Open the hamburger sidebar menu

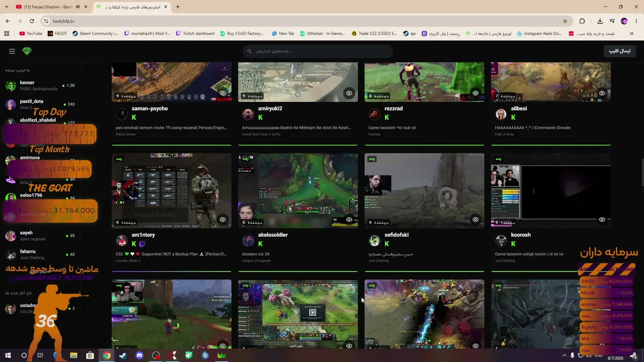coord(12,51)
